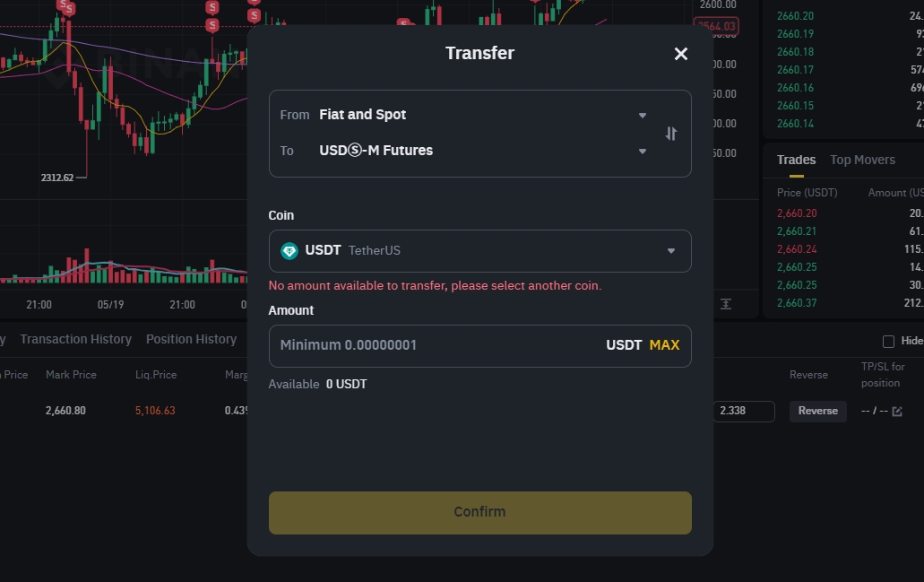Expand the From Fiat and Spot dropdown
This screenshot has width=924, height=582.
click(x=462, y=115)
